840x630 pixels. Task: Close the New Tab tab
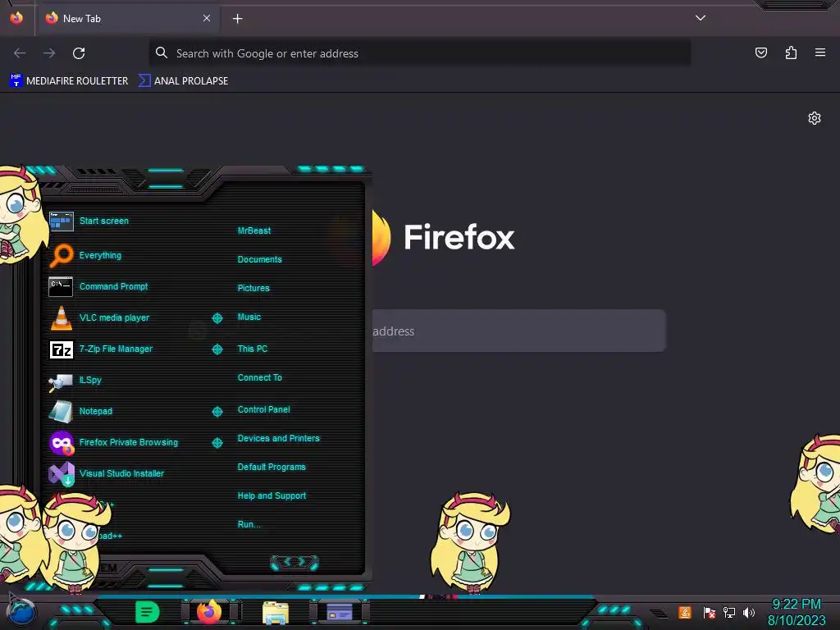pyautogui.click(x=207, y=18)
